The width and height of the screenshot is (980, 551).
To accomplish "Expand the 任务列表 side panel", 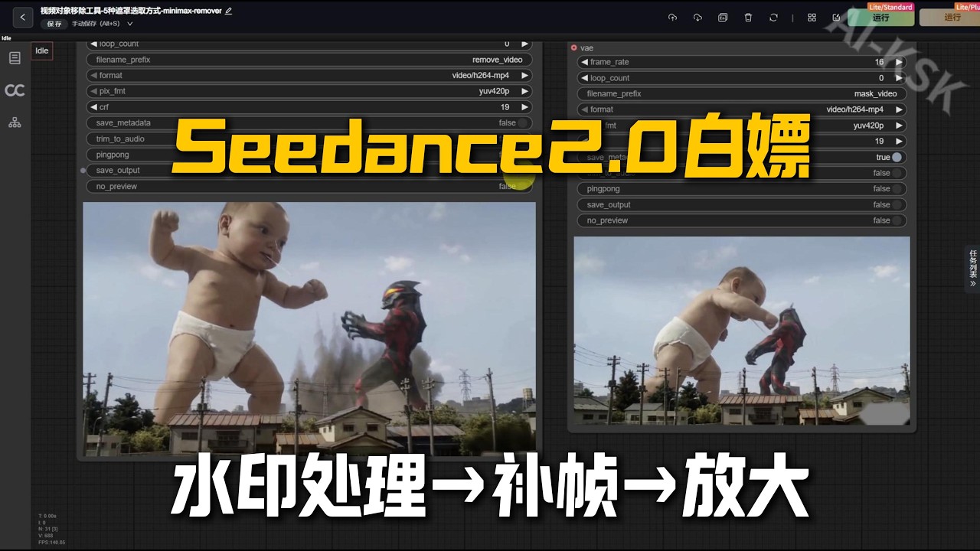I will click(972, 269).
